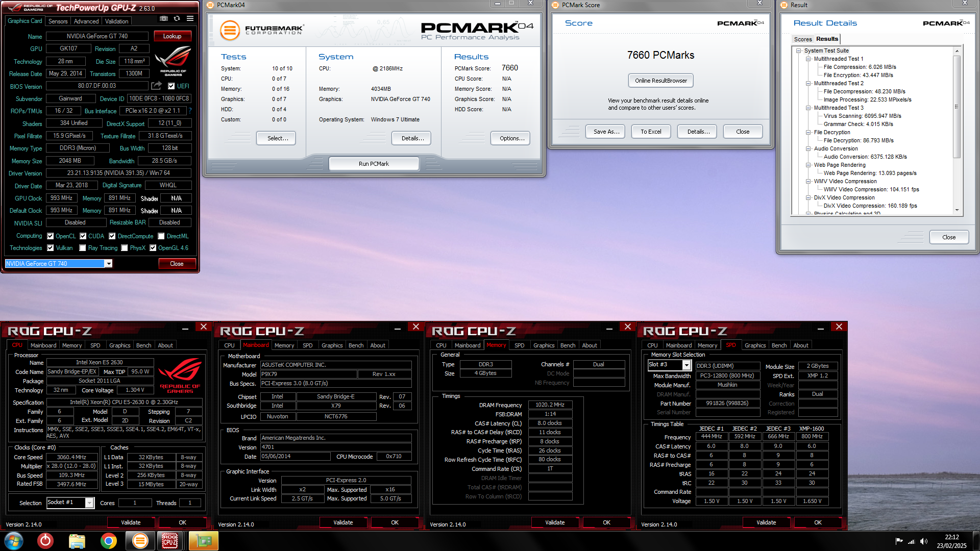Click the Windows Start orb
The height and width of the screenshot is (551, 980).
tap(14, 541)
